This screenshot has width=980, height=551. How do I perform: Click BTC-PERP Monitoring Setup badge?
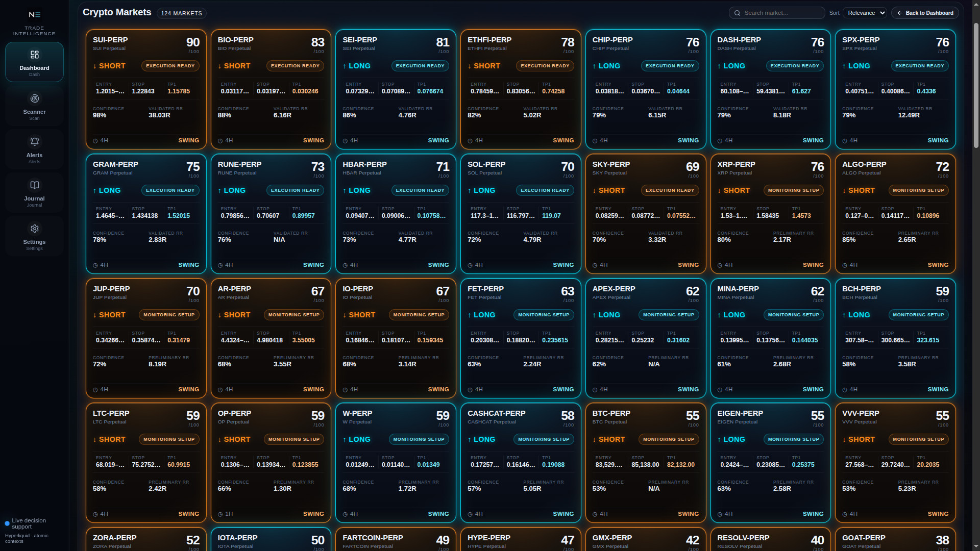[x=668, y=439]
